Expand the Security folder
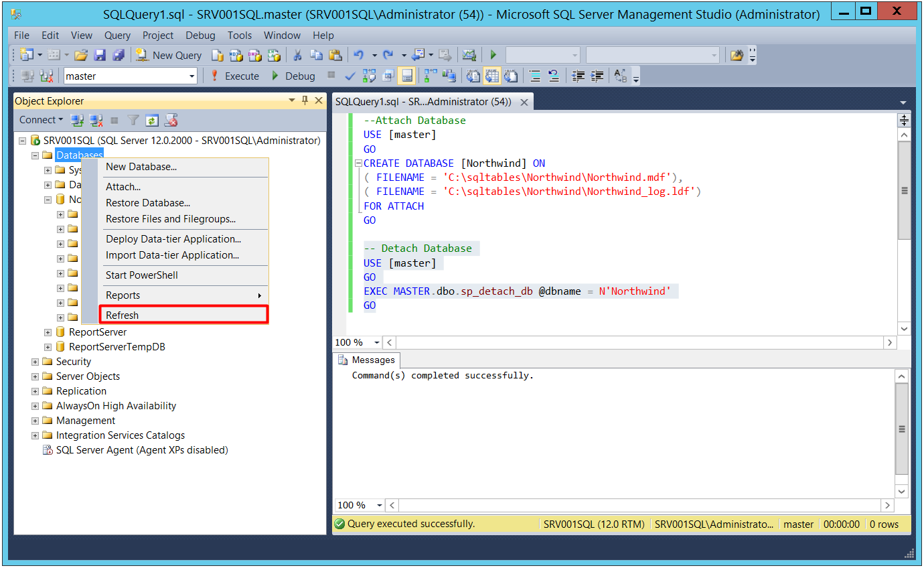This screenshot has height=568, width=924. [x=35, y=362]
